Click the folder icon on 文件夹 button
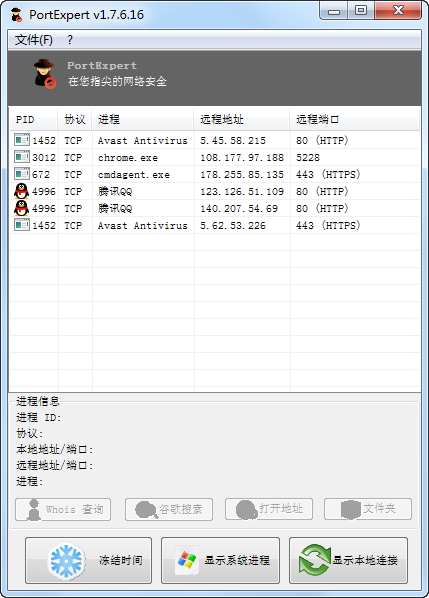The height and width of the screenshot is (598, 429). [350, 510]
